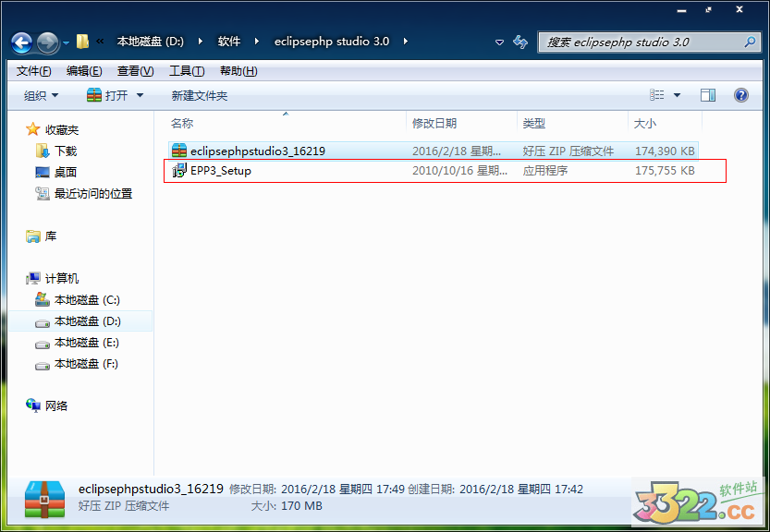
Task: Go forward with the Forward arrow button
Action: (48, 42)
